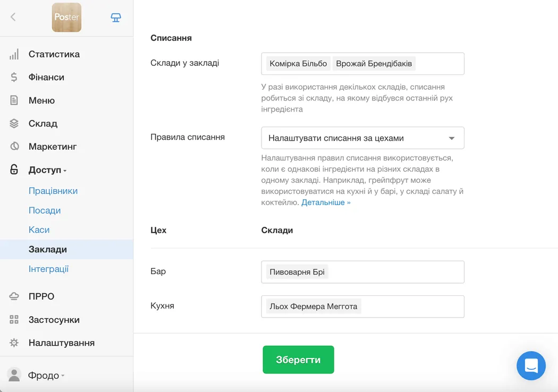Switch to the Інтеграції page
This screenshot has width=558, height=392.
[48, 269]
